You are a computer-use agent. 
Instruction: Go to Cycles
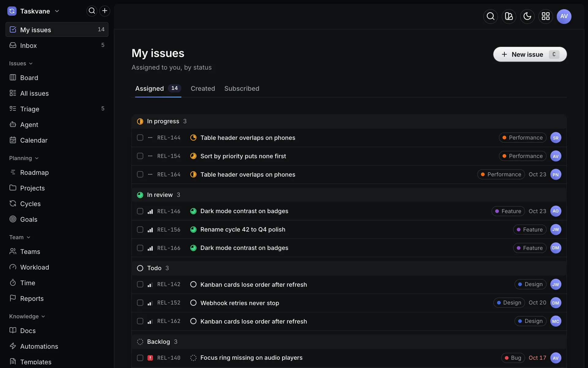click(x=57, y=204)
